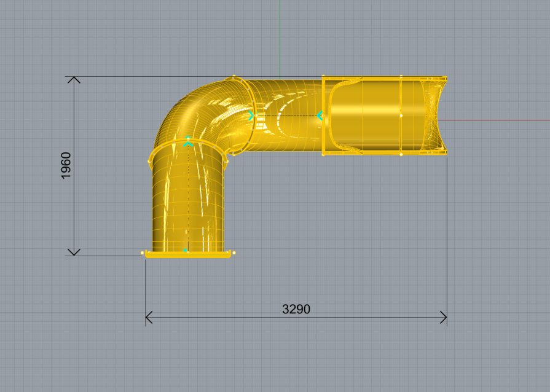
Task: Click the green vertical axis line above the model
Action: click(280, 37)
